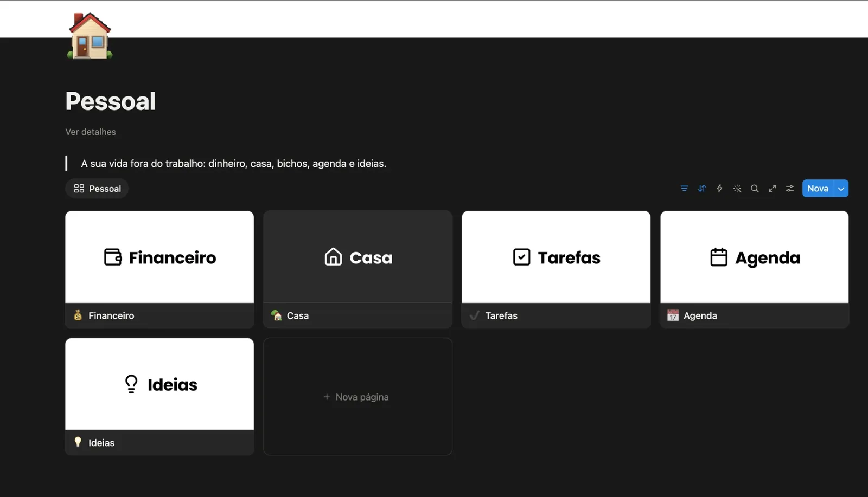Screen dimensions: 868x497
Task: Open the Tarefas card cover image
Action: (556, 257)
